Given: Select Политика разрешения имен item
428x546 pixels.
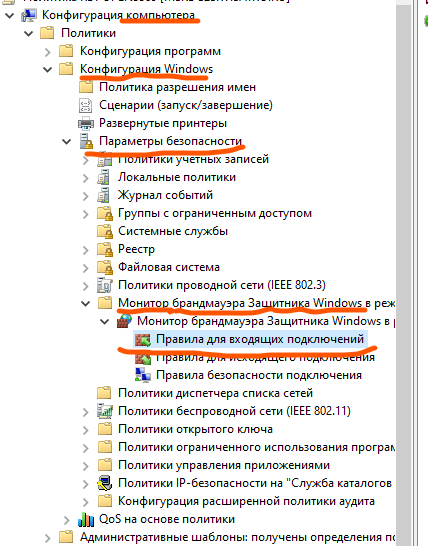Looking at the screenshot, I should 177,87.
